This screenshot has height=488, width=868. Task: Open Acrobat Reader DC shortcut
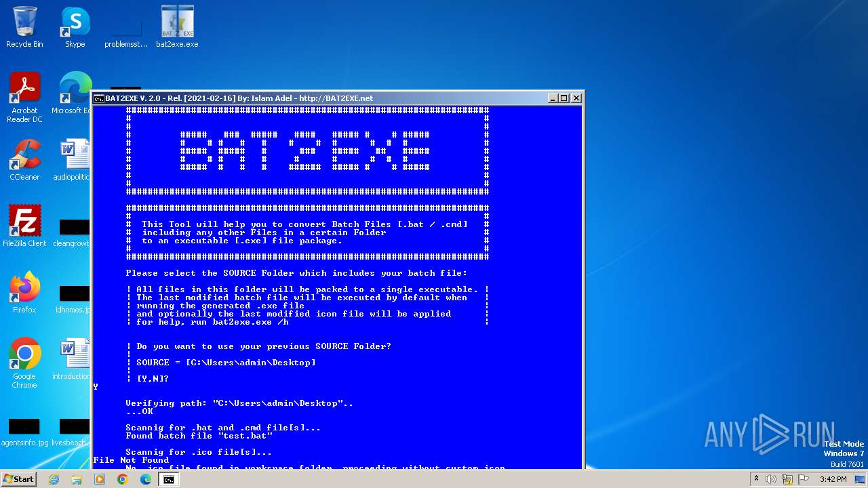tap(24, 98)
